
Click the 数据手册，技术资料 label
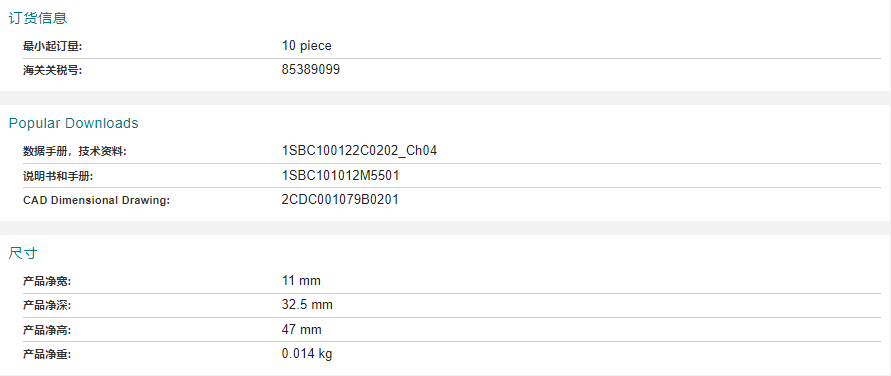(x=75, y=152)
